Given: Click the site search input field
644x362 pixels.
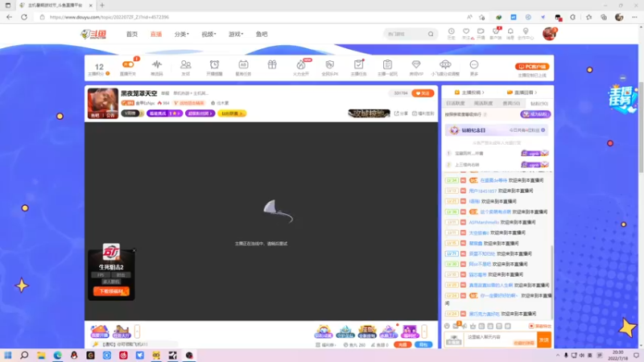Looking at the screenshot, I should pyautogui.click(x=406, y=34).
